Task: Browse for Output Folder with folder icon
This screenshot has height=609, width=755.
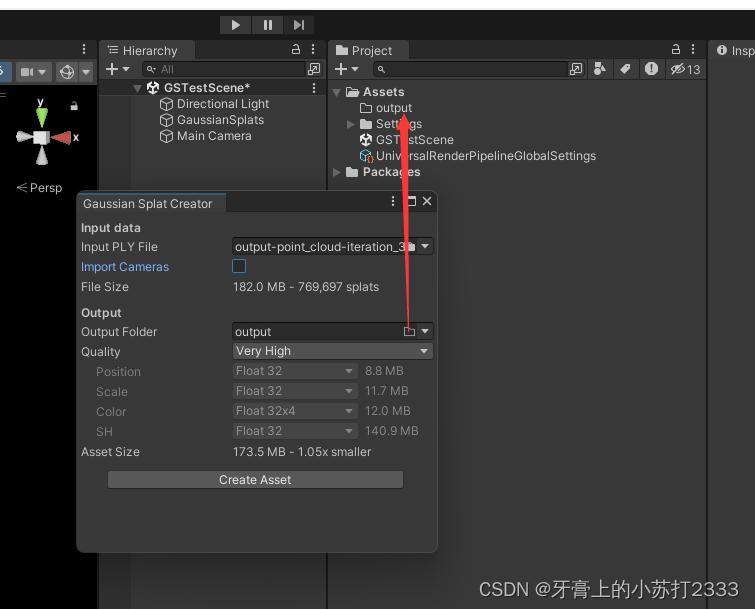Action: coord(410,331)
